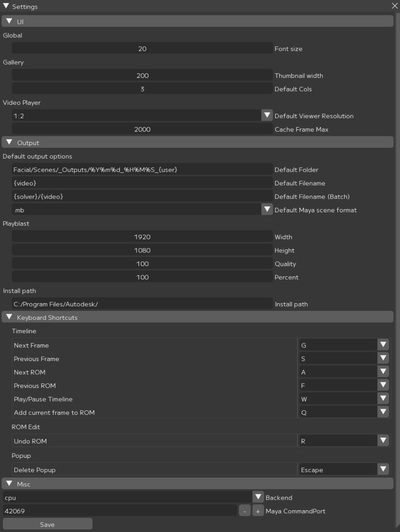Viewport: 400px width, 532px height.
Task: Open the Next Frame shortcut key dropdown
Action: coord(383,345)
